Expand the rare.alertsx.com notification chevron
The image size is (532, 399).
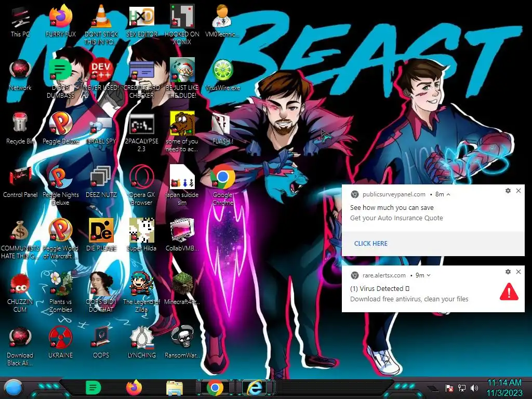coord(429,275)
